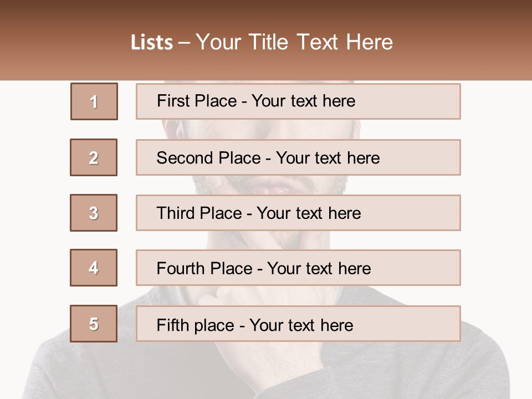
Task: Select the 'Fourth Place' text placeholder
Action: [298, 268]
